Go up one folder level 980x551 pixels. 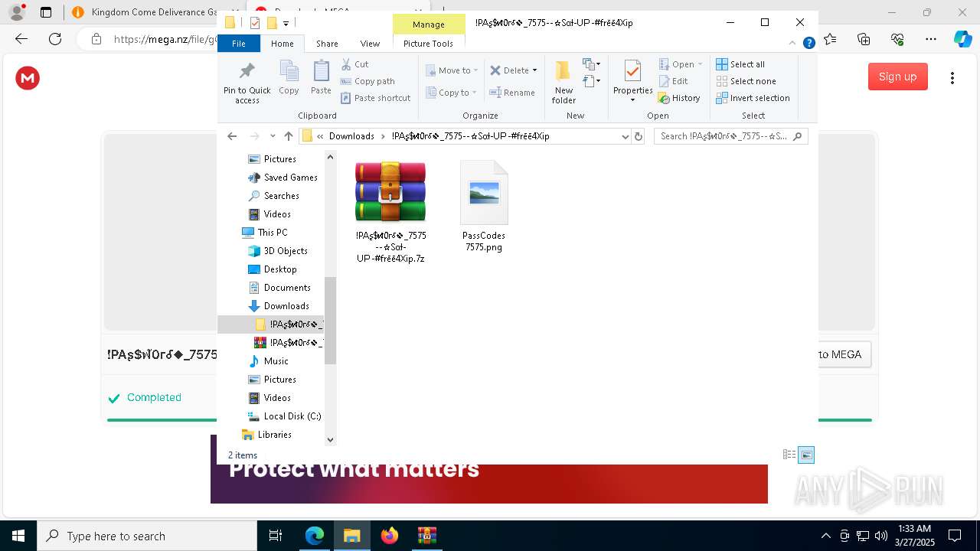point(288,136)
